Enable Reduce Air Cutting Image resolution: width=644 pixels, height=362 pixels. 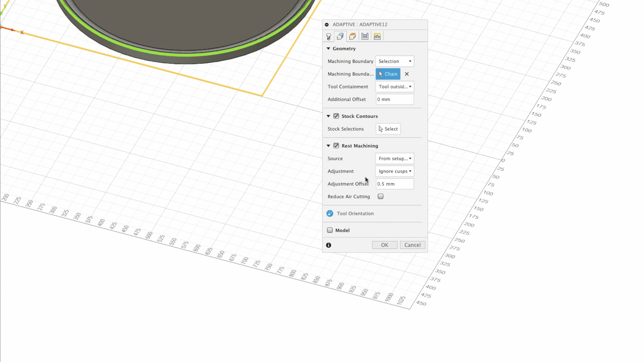(x=380, y=196)
